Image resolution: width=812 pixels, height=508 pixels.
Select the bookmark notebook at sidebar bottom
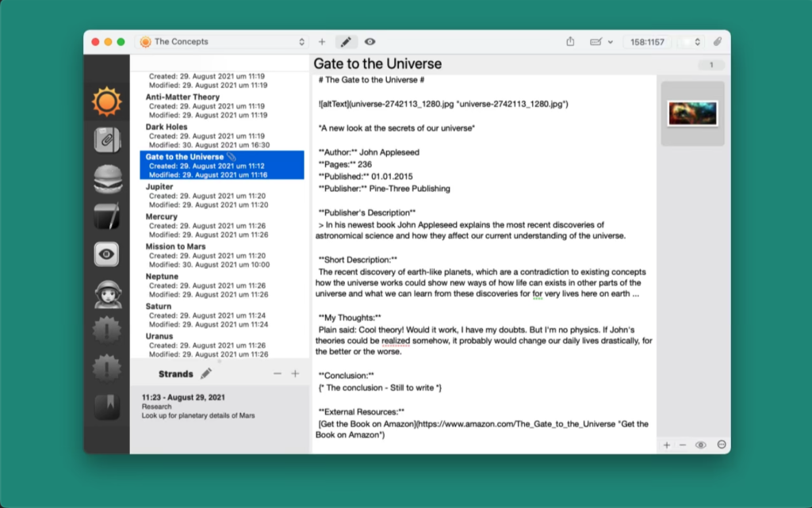click(106, 406)
